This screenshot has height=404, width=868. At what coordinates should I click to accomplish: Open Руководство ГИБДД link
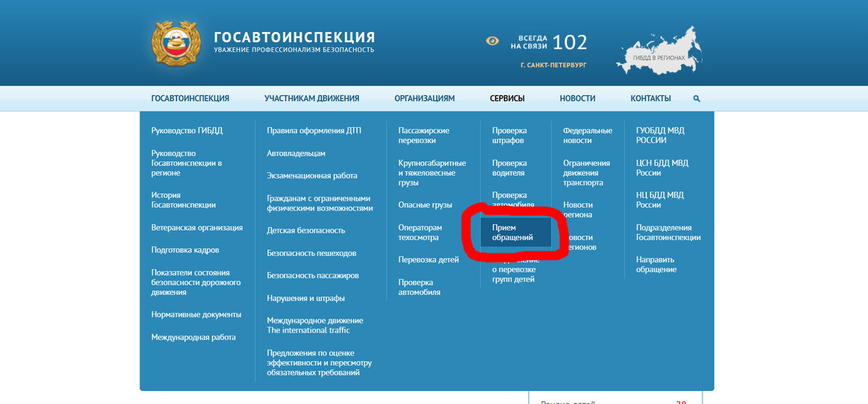pyautogui.click(x=187, y=131)
